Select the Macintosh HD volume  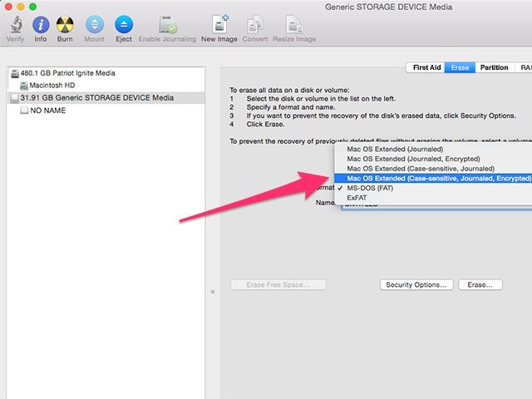(x=106, y=86)
